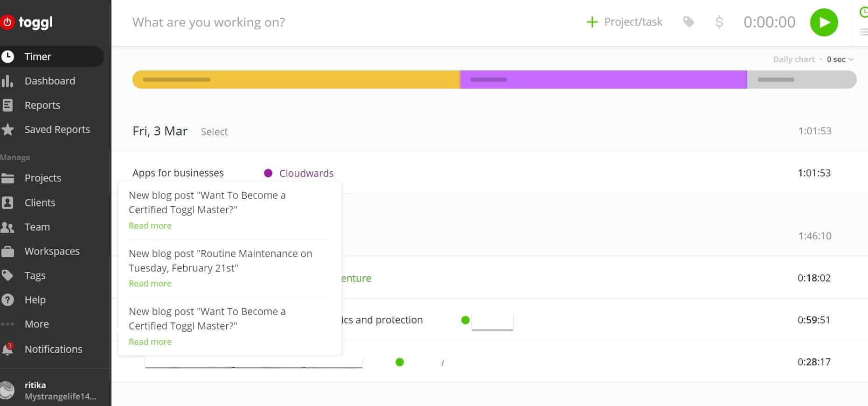Click the 0:00:00 timer display
This screenshot has width=868, height=406.
[770, 22]
